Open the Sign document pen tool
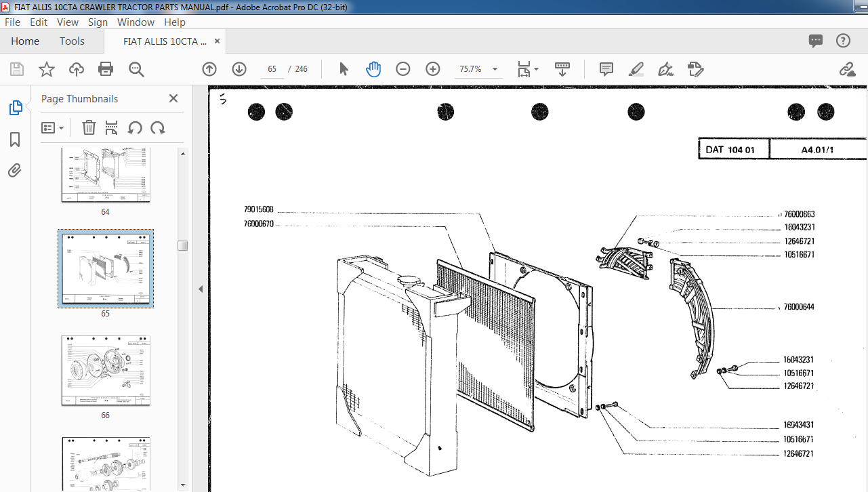 coord(665,69)
